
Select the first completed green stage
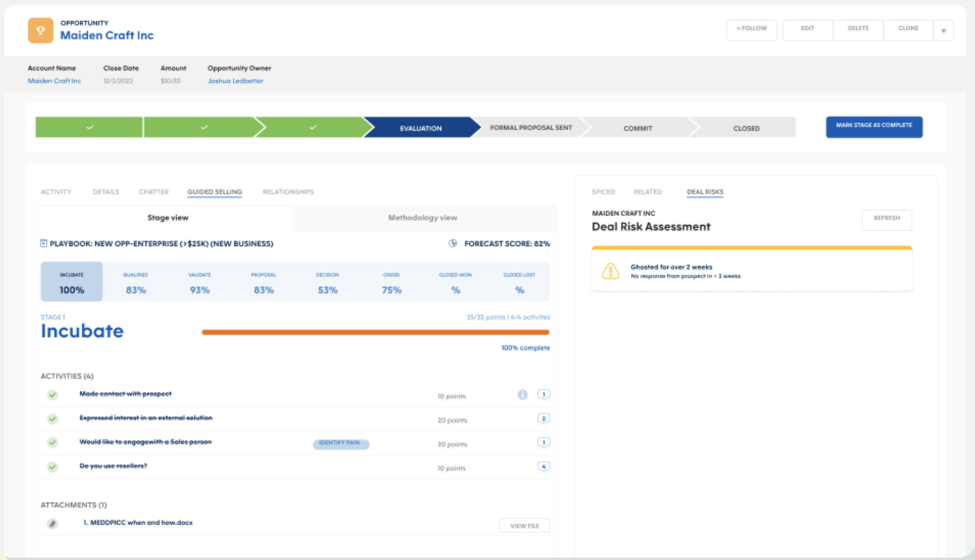pyautogui.click(x=89, y=127)
